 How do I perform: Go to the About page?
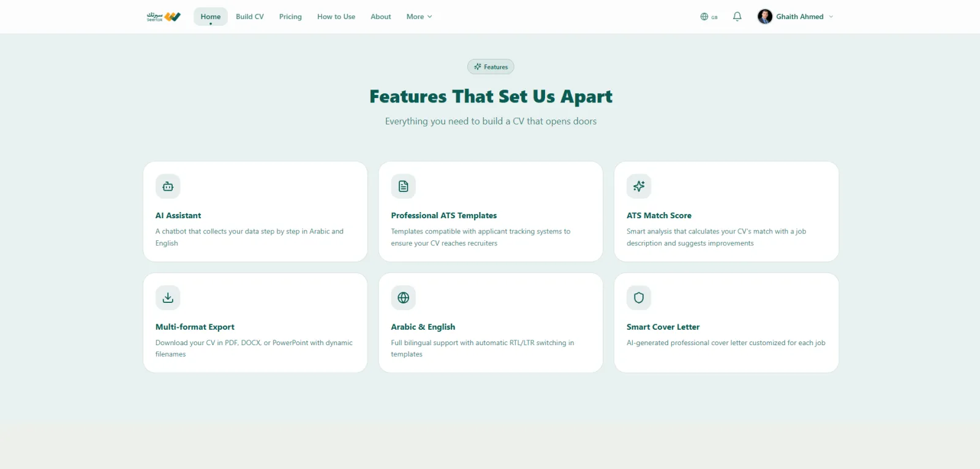[380, 17]
